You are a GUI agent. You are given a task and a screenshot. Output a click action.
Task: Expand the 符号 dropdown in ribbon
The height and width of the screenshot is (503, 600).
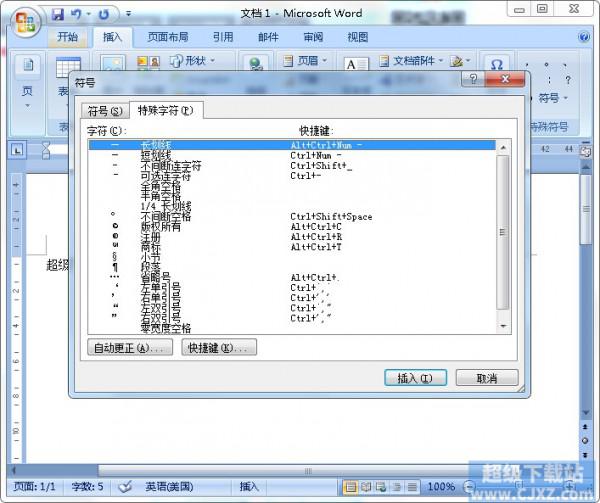[553, 98]
